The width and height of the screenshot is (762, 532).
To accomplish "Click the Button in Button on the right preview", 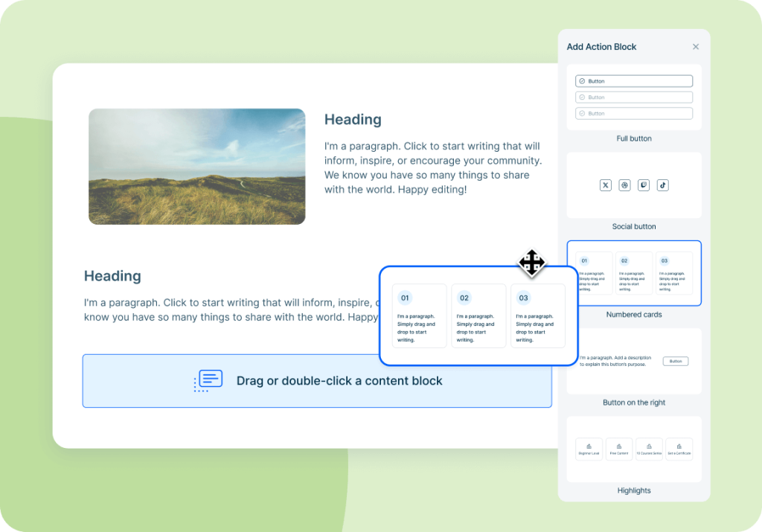I will point(676,361).
